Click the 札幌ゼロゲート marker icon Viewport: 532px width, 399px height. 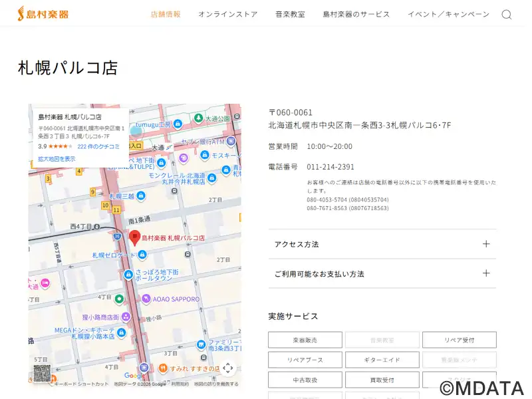[x=142, y=254]
